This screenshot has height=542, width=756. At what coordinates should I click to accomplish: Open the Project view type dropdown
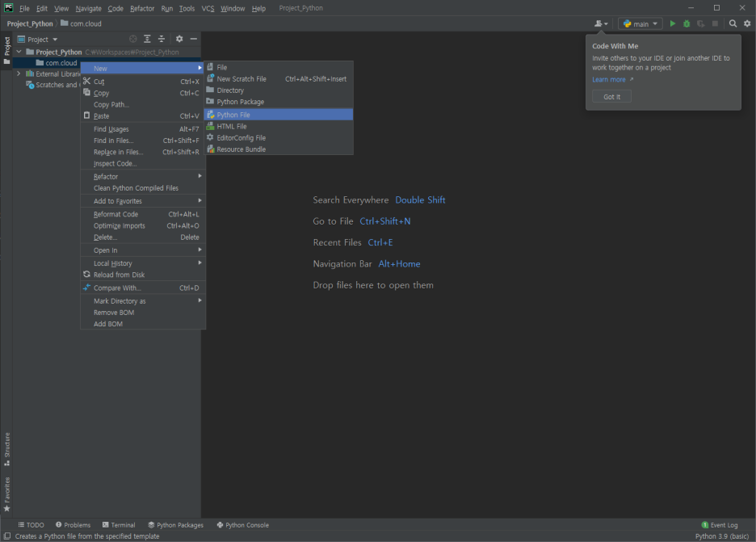(38, 39)
